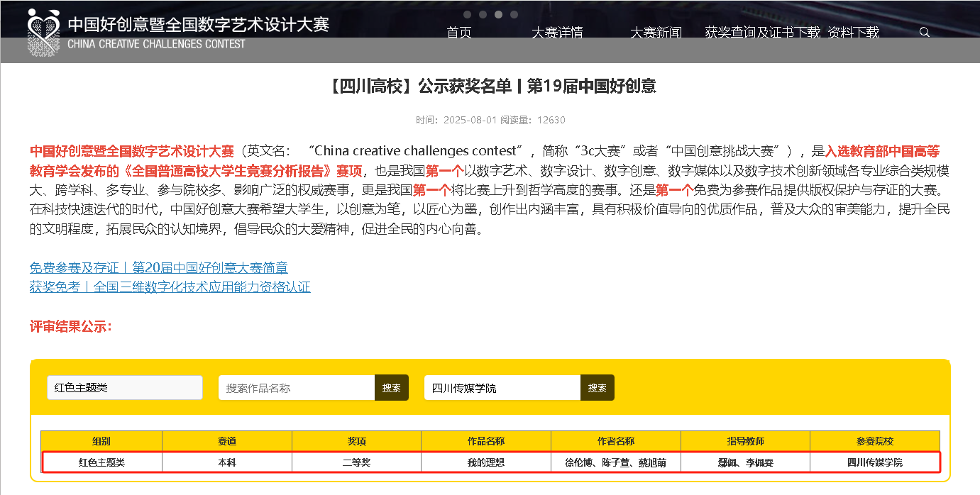The width and height of the screenshot is (980, 495).
Task: Click the heart-shaped contest logo
Action: (44, 32)
